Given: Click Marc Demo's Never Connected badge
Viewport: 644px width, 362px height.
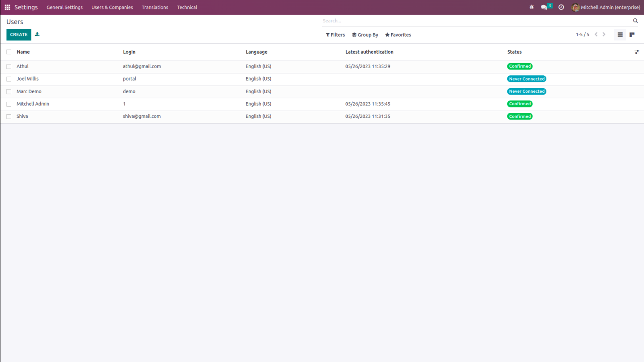Looking at the screenshot, I should point(527,91).
